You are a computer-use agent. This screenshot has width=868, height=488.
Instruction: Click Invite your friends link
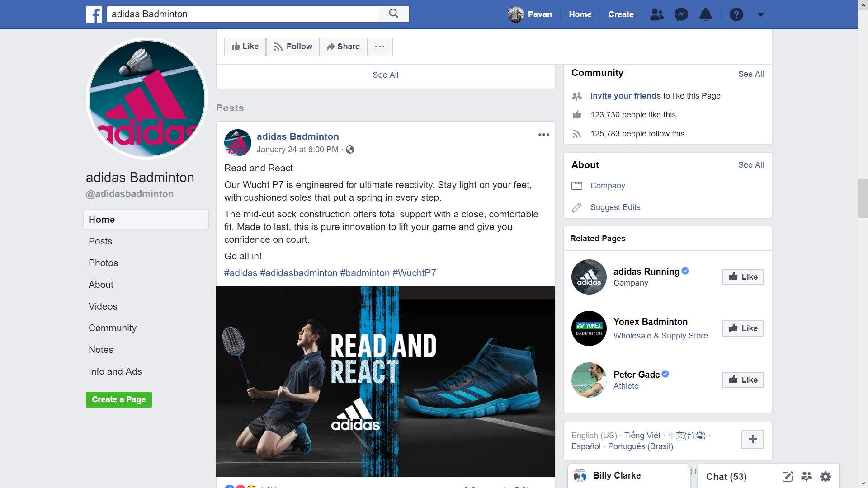[x=625, y=96]
